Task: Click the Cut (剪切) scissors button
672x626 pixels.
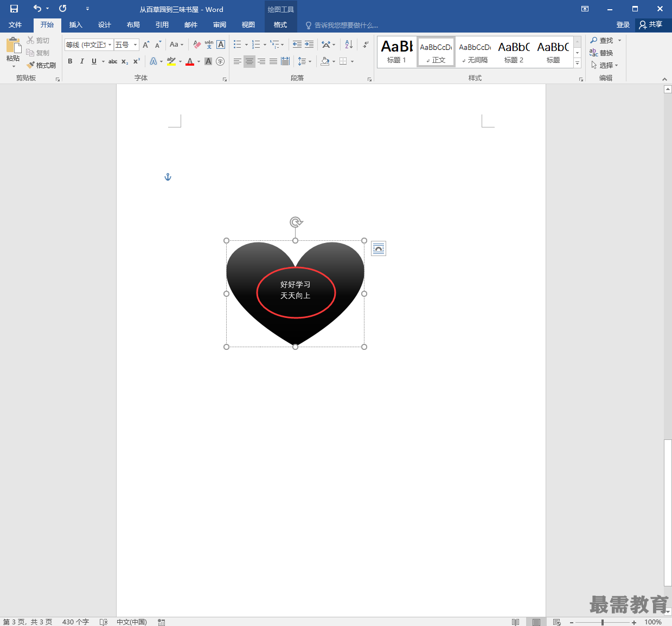Action: [38, 41]
